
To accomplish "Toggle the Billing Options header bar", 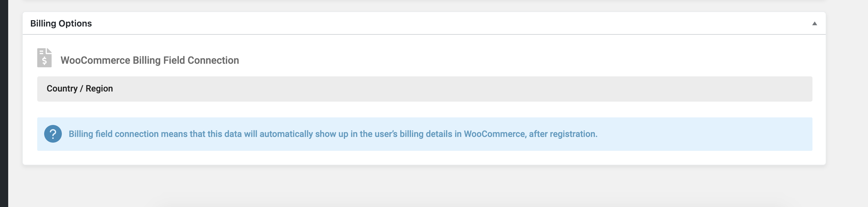I will [x=424, y=23].
